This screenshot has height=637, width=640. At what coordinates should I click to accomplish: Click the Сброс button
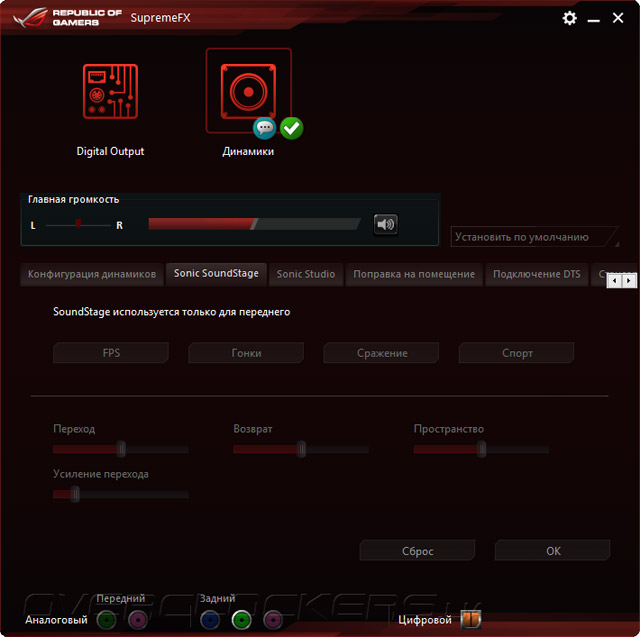click(x=417, y=550)
